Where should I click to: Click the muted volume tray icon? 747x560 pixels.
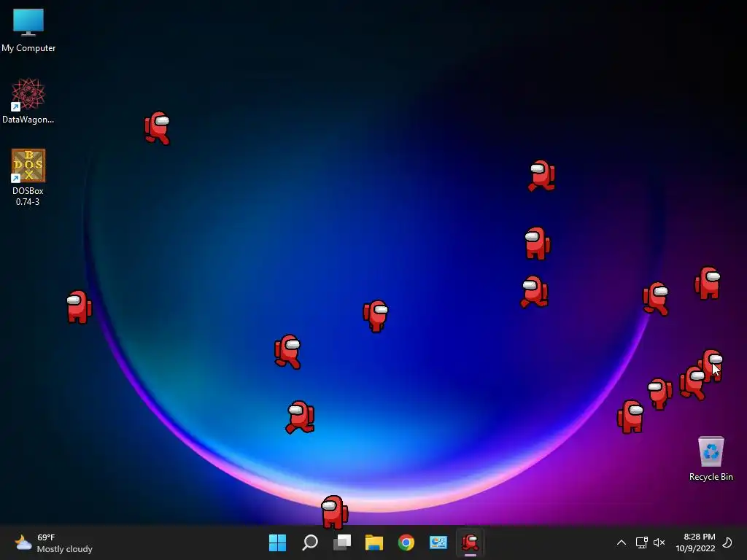(x=659, y=542)
